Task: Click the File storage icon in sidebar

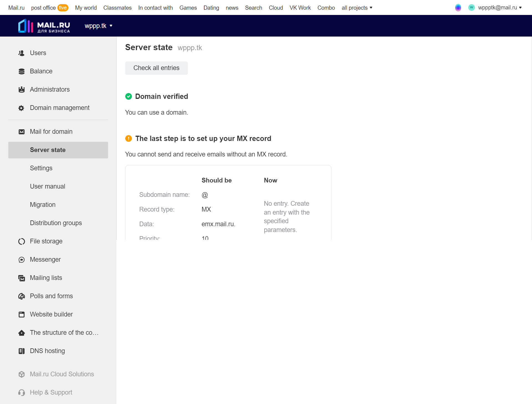Action: pyautogui.click(x=22, y=241)
